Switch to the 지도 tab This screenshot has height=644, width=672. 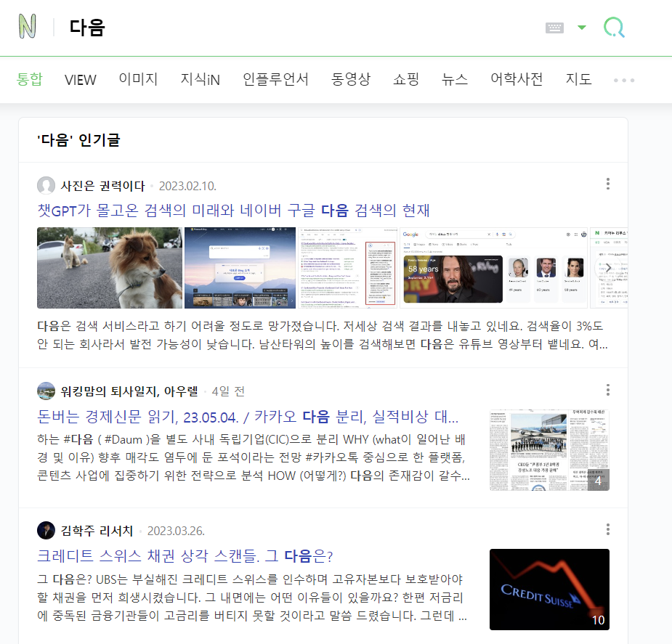[578, 79]
